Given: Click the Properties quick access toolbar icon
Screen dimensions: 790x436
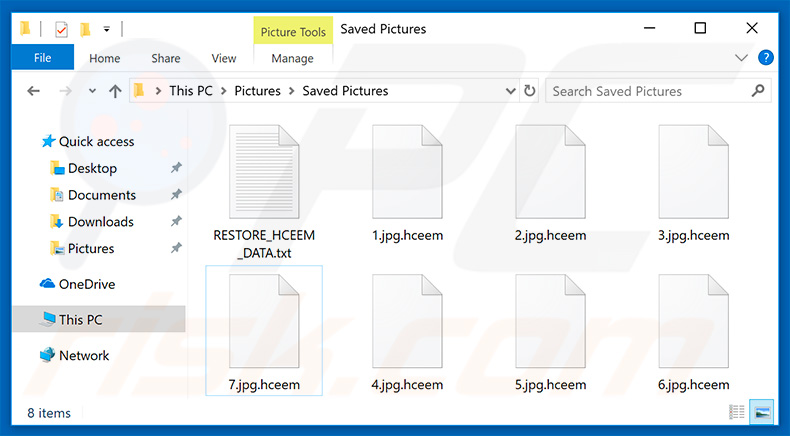Looking at the screenshot, I should click(61, 29).
